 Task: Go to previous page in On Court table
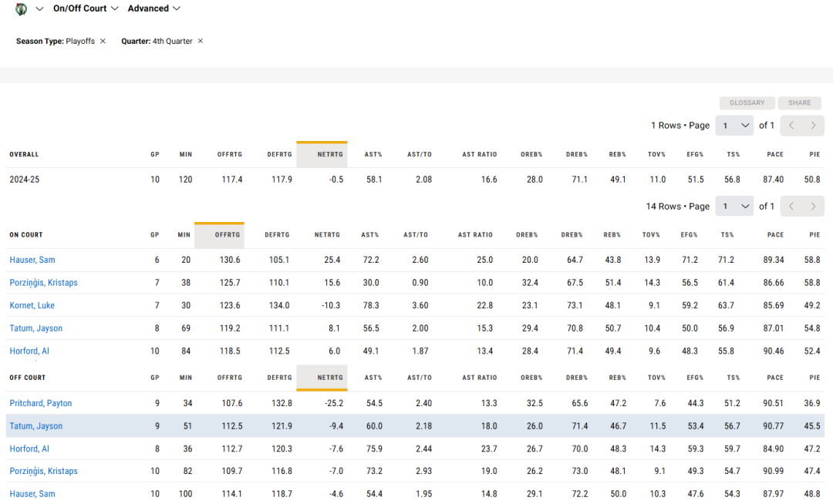(791, 206)
